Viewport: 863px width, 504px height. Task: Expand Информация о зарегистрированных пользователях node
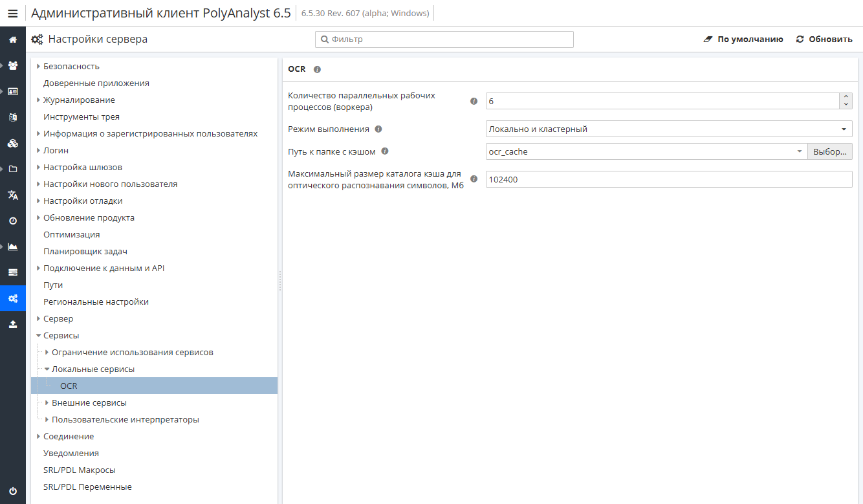pyautogui.click(x=39, y=133)
